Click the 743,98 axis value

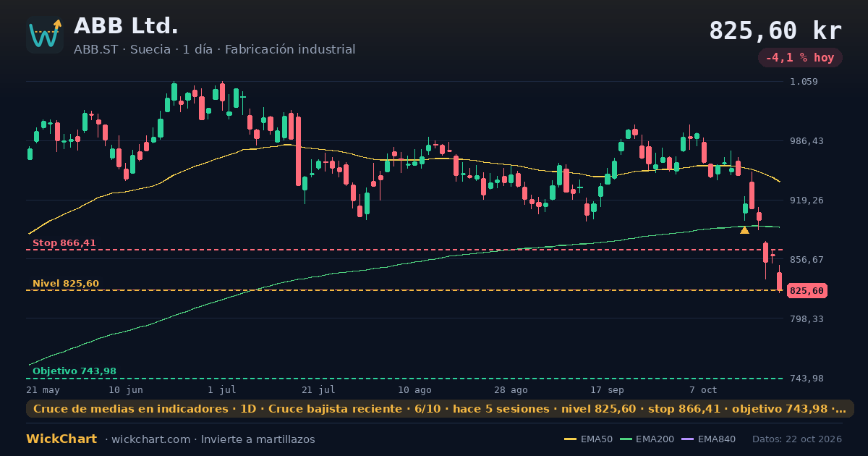click(807, 379)
